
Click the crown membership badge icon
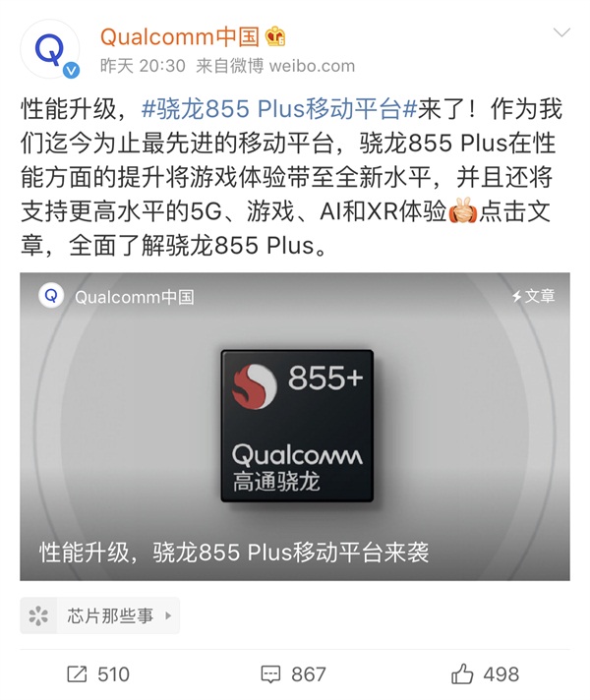click(275, 36)
